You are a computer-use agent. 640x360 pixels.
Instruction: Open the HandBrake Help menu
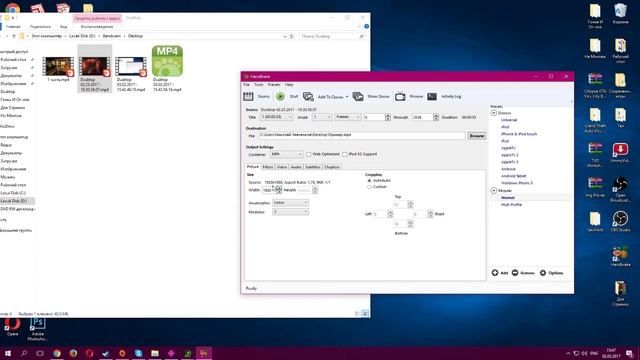click(289, 84)
